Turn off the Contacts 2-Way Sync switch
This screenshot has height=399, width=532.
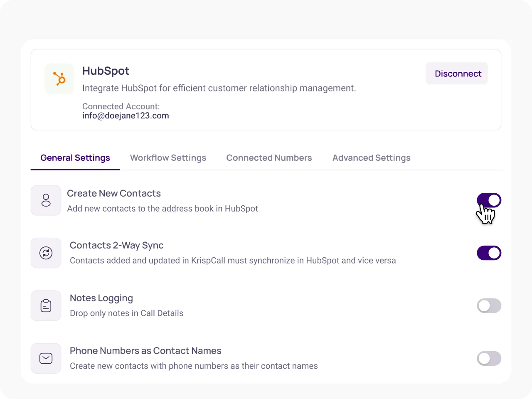[489, 253]
